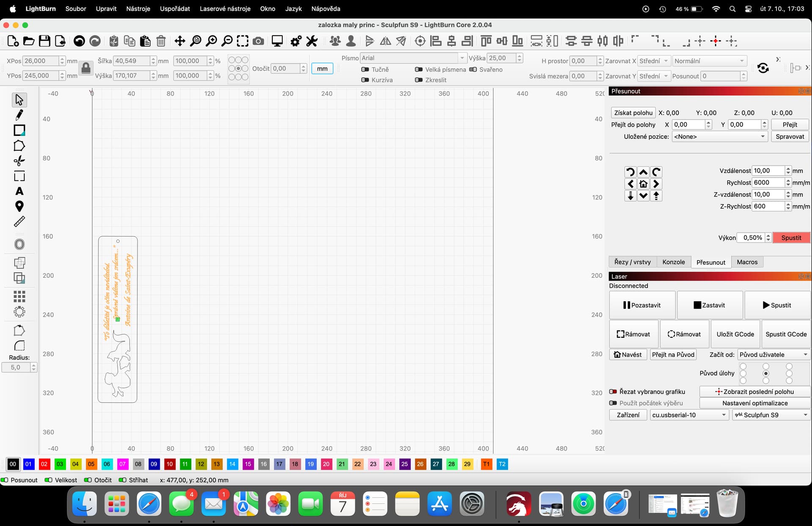
Task: Enable the Kurzíva italic toggle
Action: [x=365, y=80]
